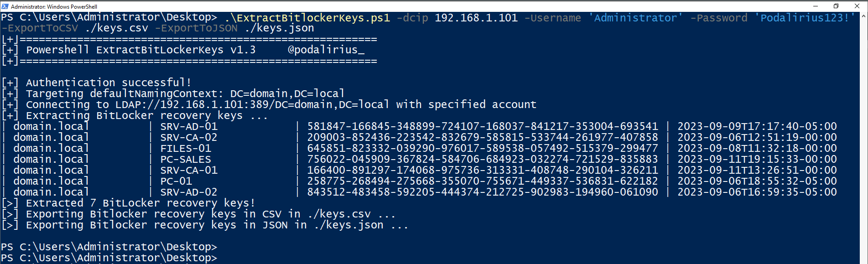Screen dimensions: 868x264
Task: Restore down the PowerShell window
Action: click(836, 6)
